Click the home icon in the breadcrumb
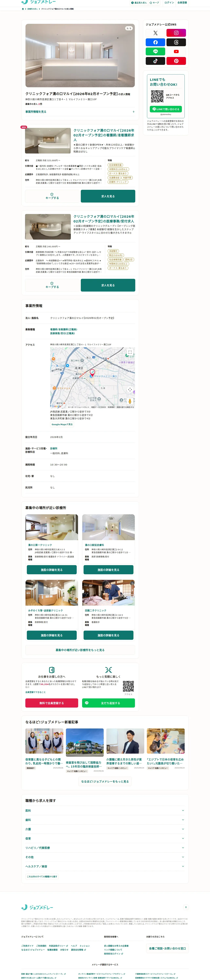The image size is (210, 980). [23, 9]
